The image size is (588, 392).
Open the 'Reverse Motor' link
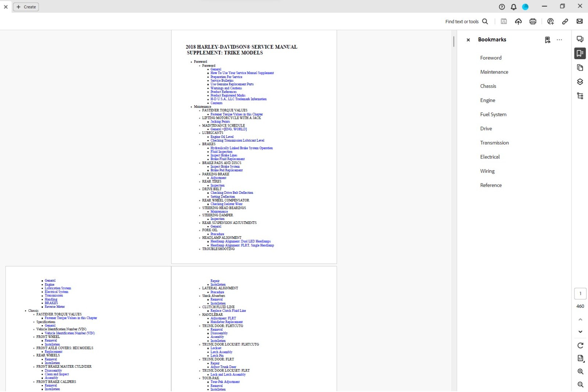(55, 307)
